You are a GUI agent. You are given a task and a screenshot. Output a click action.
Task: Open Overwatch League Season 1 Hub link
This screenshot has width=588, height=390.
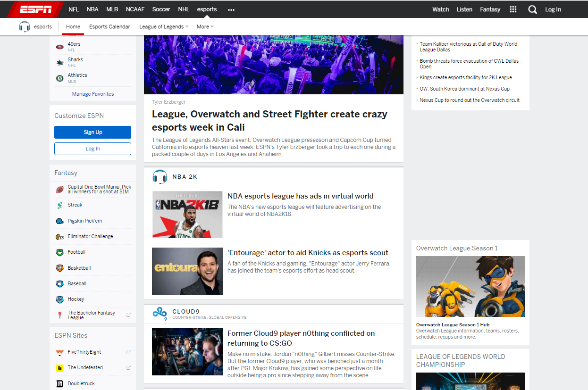pyautogui.click(x=453, y=324)
